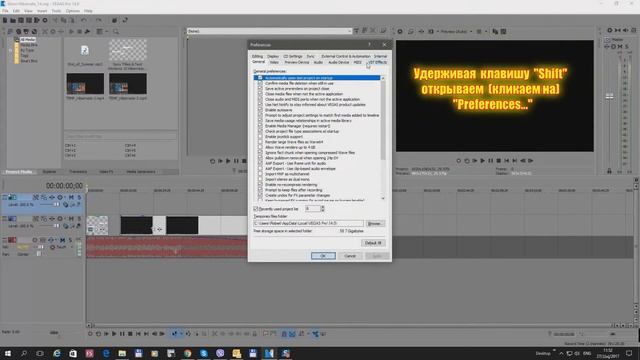Select the first black video clip on timeline
The width and height of the screenshot is (640, 360).
point(136,225)
